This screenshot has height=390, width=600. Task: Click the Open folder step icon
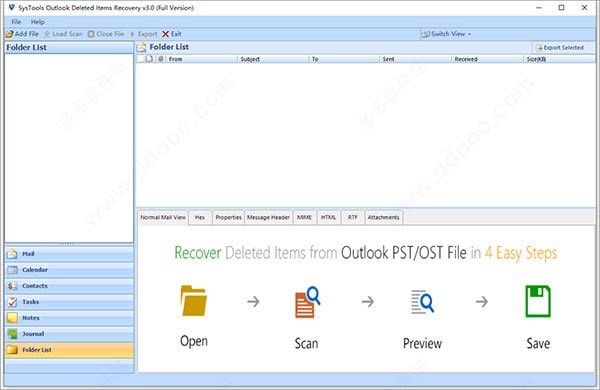pyautogui.click(x=194, y=301)
